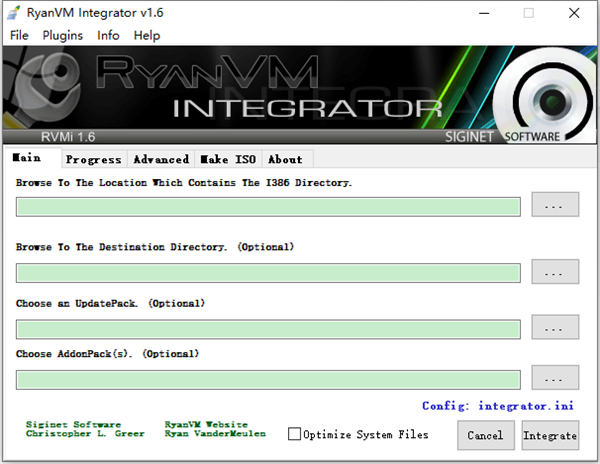Browse for AddonPack files

click(555, 378)
